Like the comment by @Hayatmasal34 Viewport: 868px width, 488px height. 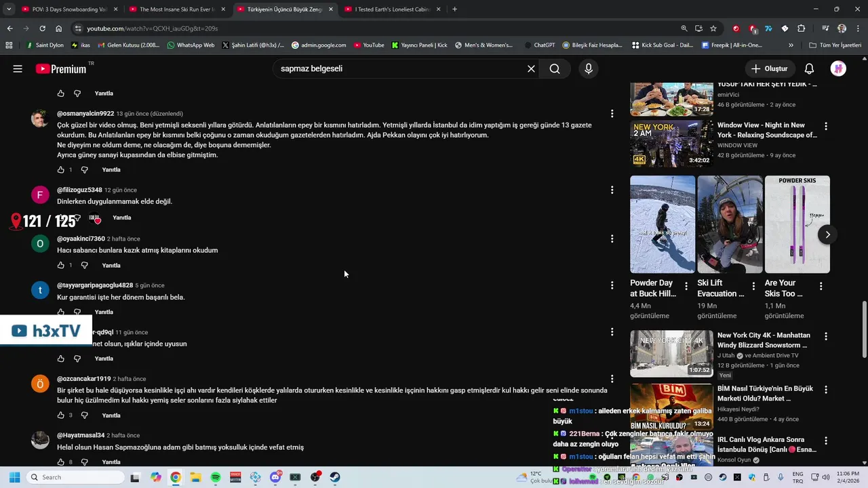coord(61,462)
